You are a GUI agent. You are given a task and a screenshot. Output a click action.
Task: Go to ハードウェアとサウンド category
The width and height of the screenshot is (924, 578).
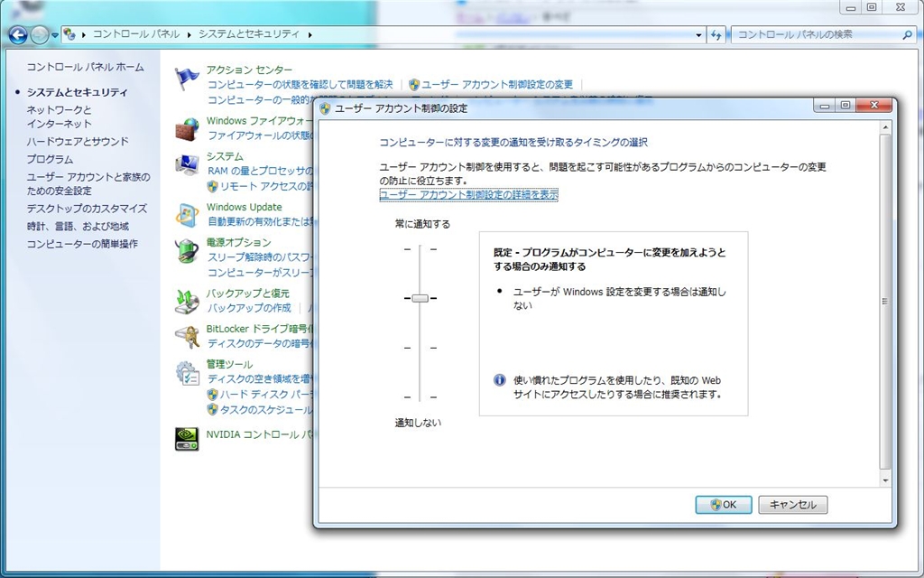pos(78,142)
